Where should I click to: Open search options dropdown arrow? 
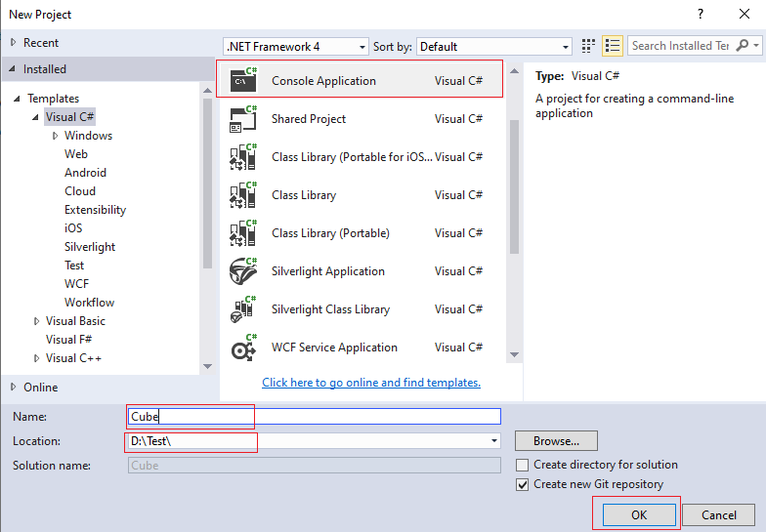pos(756,45)
